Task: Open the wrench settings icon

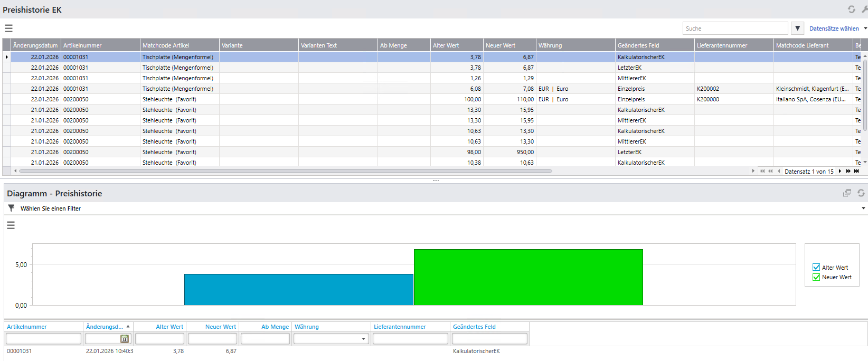Action: (864, 9)
